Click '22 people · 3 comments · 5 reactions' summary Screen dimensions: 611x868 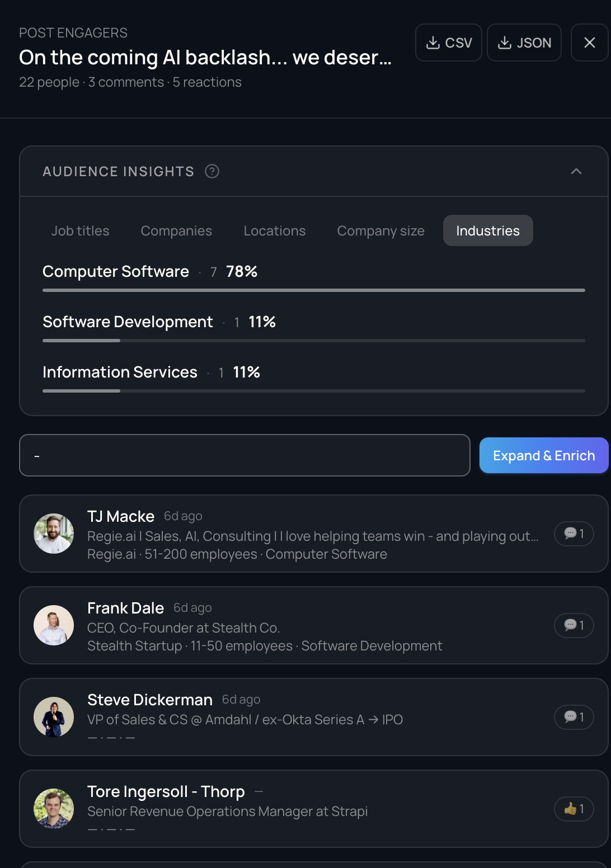(x=130, y=82)
